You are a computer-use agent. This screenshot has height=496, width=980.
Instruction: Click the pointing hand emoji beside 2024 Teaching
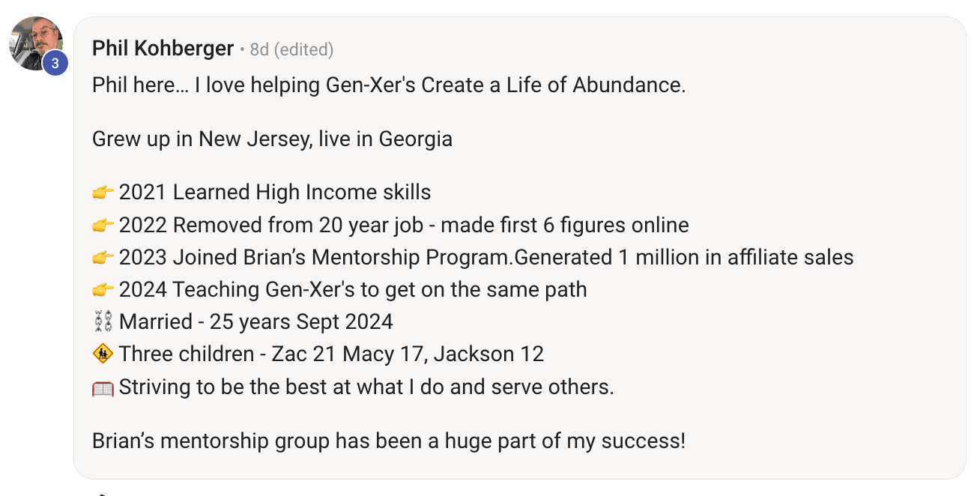pos(103,290)
